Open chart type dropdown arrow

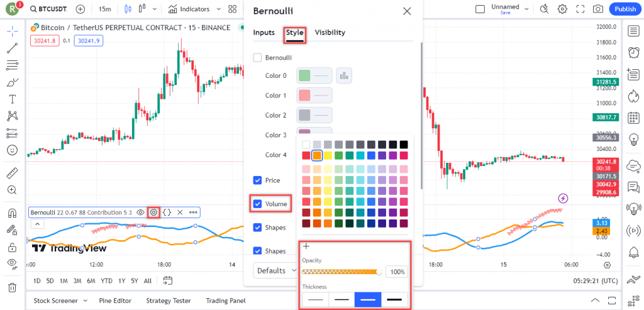[x=155, y=9]
